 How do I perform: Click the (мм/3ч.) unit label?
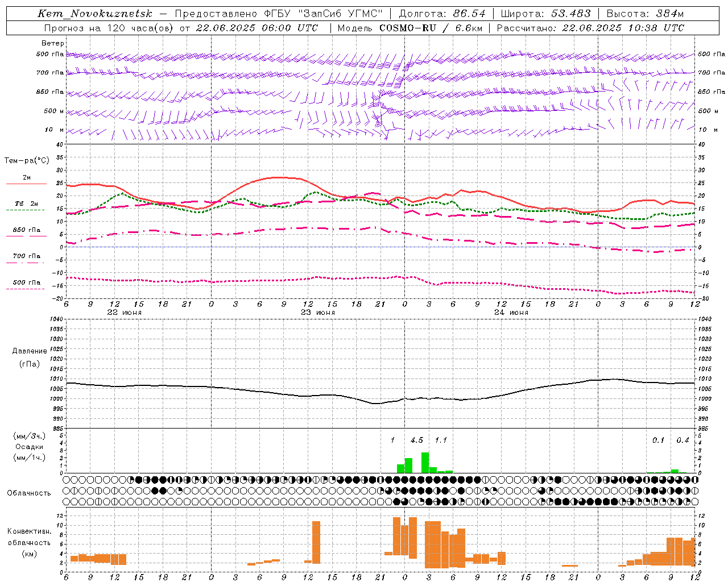click(30, 436)
